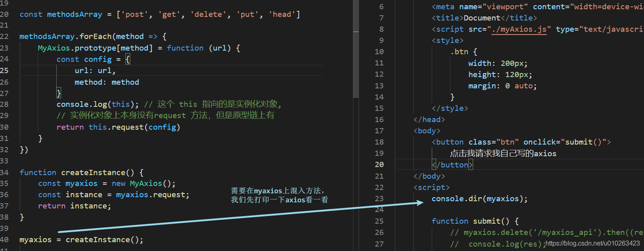Follow the ./myAxios.js script source link
Image resolution: width=644 pixels, height=251 pixels.
click(519, 29)
